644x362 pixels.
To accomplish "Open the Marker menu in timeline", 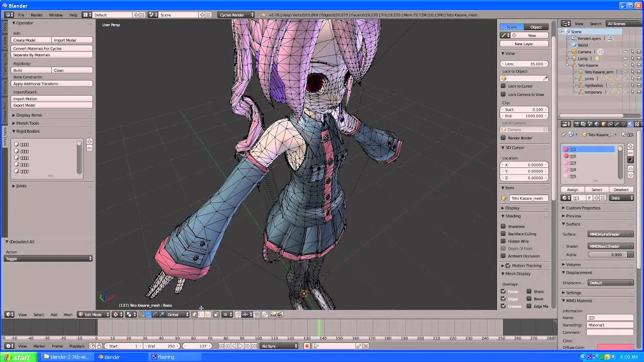I will [39, 346].
